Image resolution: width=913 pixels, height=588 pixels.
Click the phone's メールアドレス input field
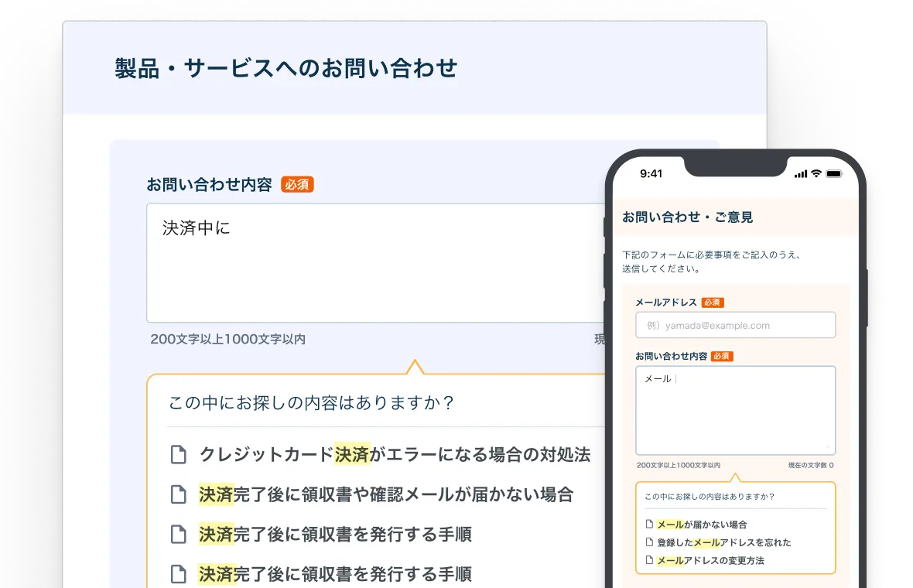[x=735, y=325]
